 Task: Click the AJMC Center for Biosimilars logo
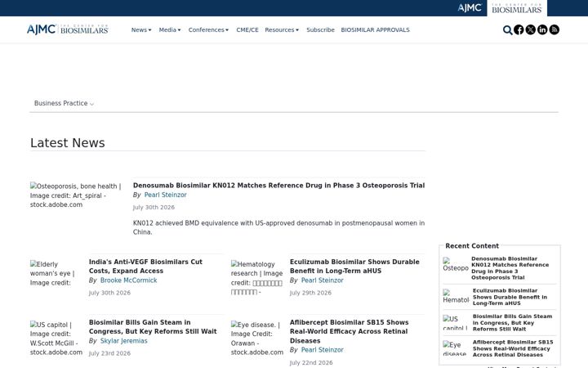coord(68,29)
